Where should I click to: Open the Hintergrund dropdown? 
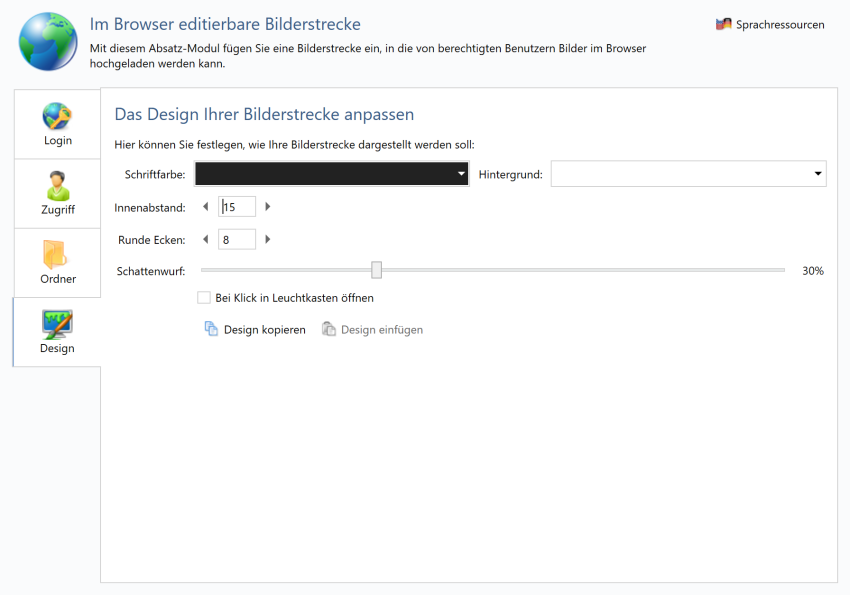(688, 173)
